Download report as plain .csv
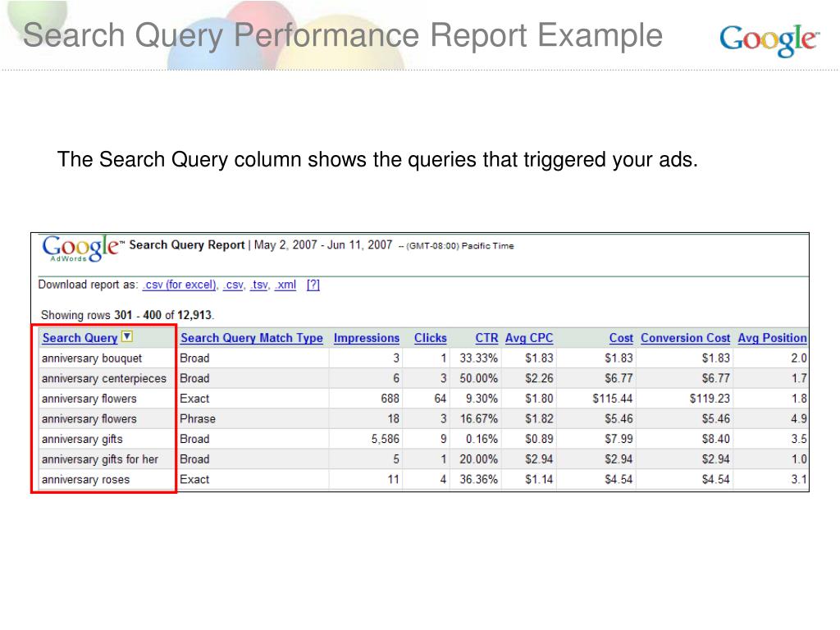Image resolution: width=840 pixels, height=630 pixels. point(234,285)
